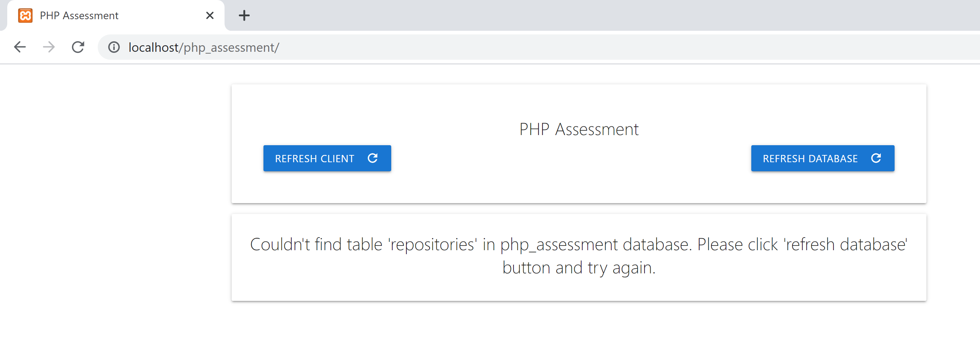Image resolution: width=980 pixels, height=357 pixels.
Task: Click the error message about missing repositories table
Action: coord(579,256)
